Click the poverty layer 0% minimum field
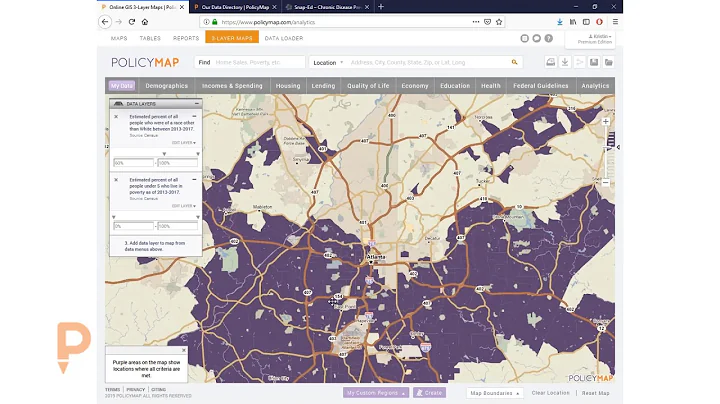 click(x=133, y=226)
